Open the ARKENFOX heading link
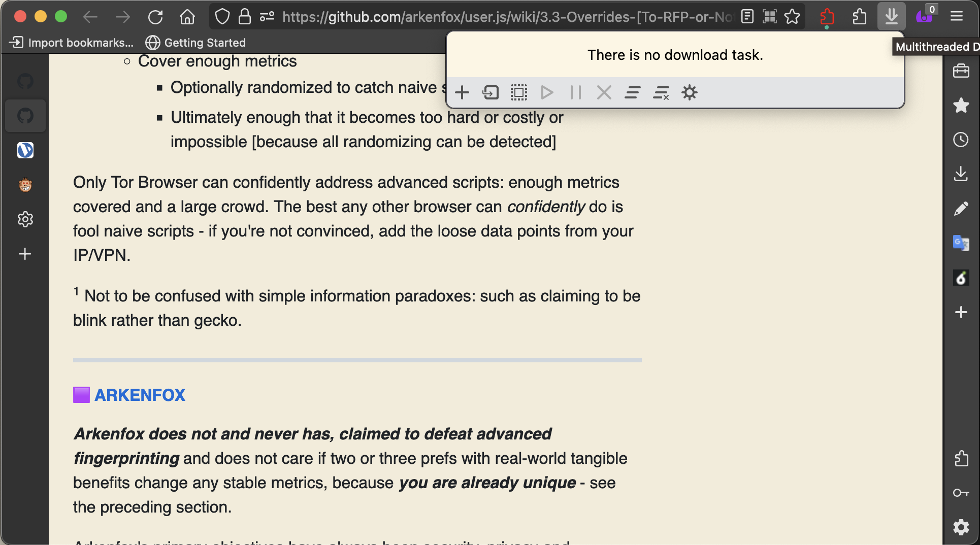This screenshot has width=980, height=545. (140, 395)
